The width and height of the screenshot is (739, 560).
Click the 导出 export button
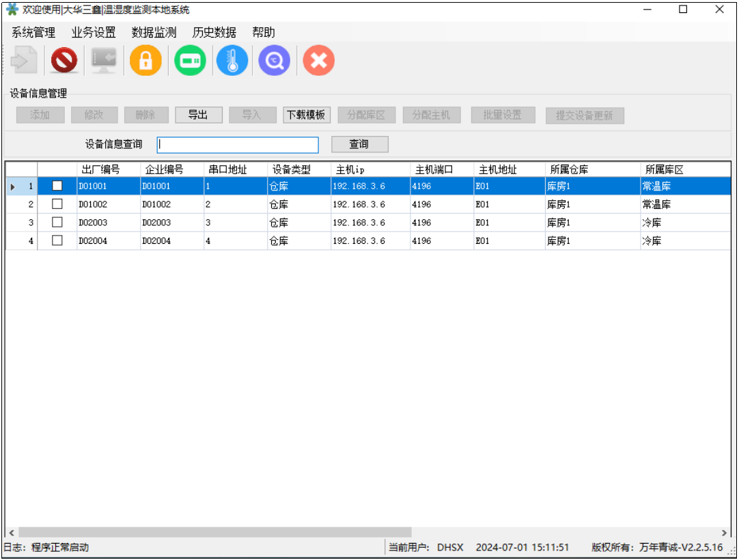(x=198, y=115)
